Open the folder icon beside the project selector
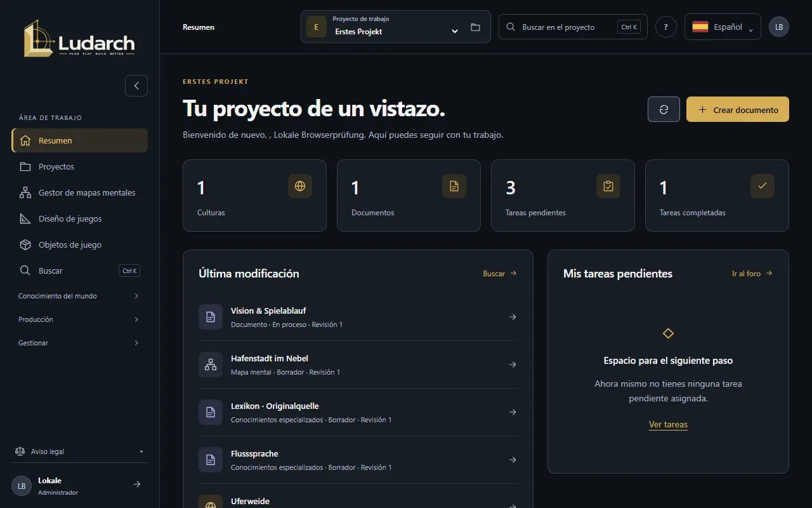Image resolution: width=812 pixels, height=508 pixels. coord(475,27)
